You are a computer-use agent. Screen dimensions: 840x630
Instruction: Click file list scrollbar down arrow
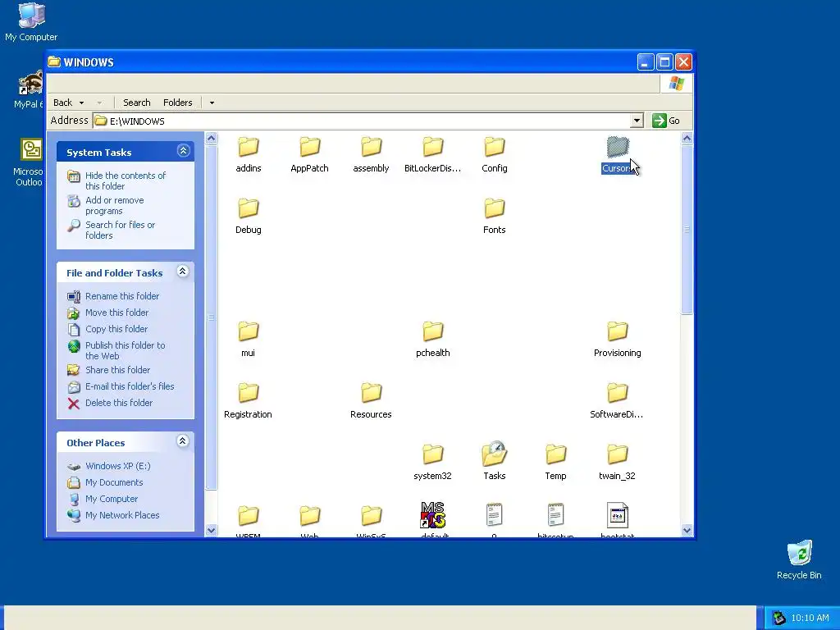coord(687,531)
